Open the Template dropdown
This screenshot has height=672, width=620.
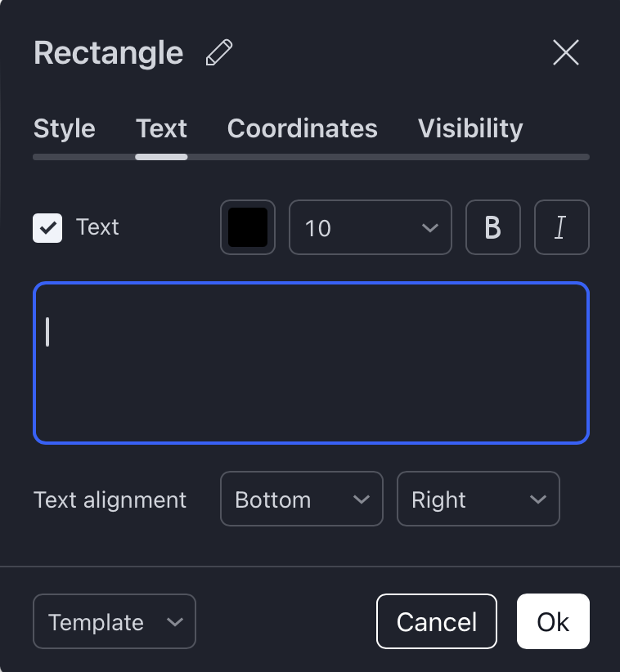[x=115, y=622]
